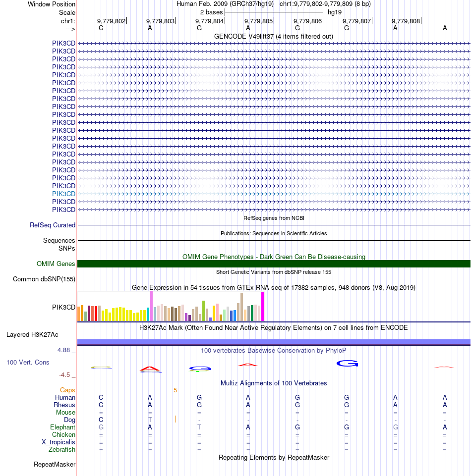
Task: Click the large blue G conservation logo
Action: click(x=347, y=363)
